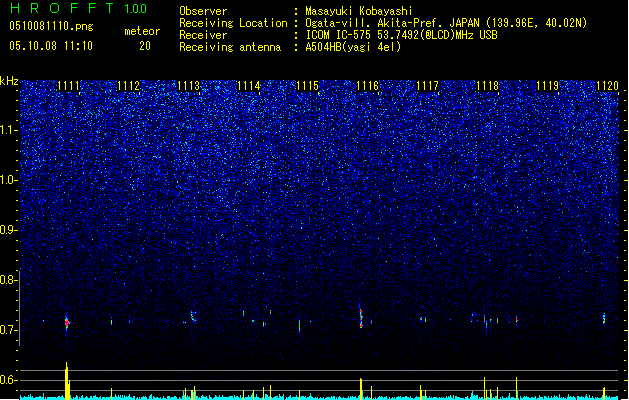
Task: Click the HROFFT 1.0.0 title text
Action: click(79, 8)
